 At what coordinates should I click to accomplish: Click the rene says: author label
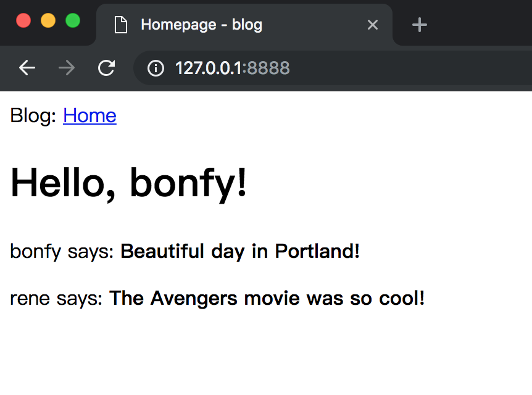[x=56, y=299]
